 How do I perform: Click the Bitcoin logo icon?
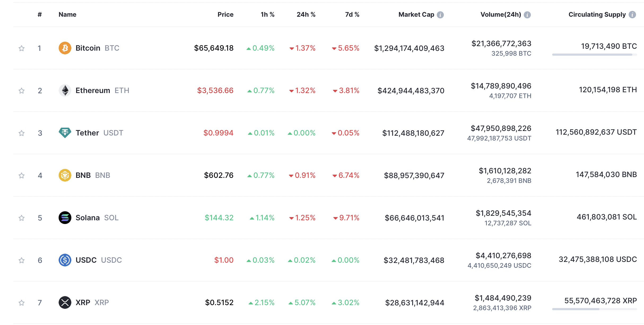point(65,48)
